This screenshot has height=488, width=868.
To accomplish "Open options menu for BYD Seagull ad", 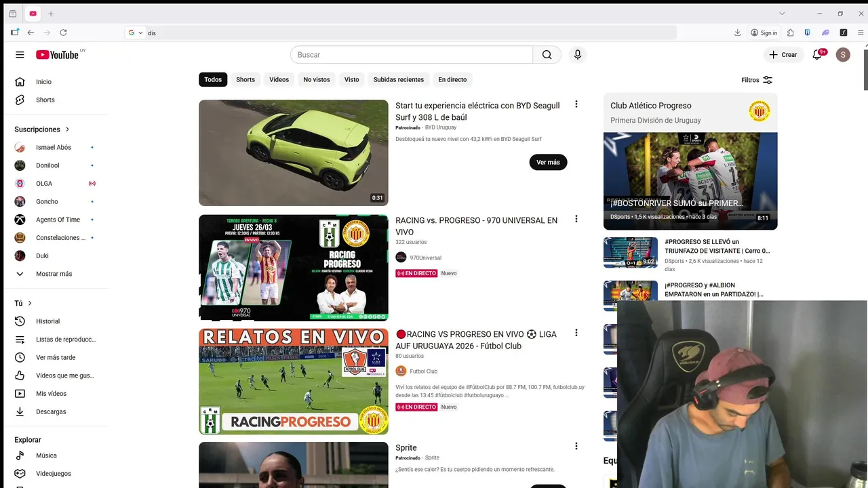I will pyautogui.click(x=576, y=104).
